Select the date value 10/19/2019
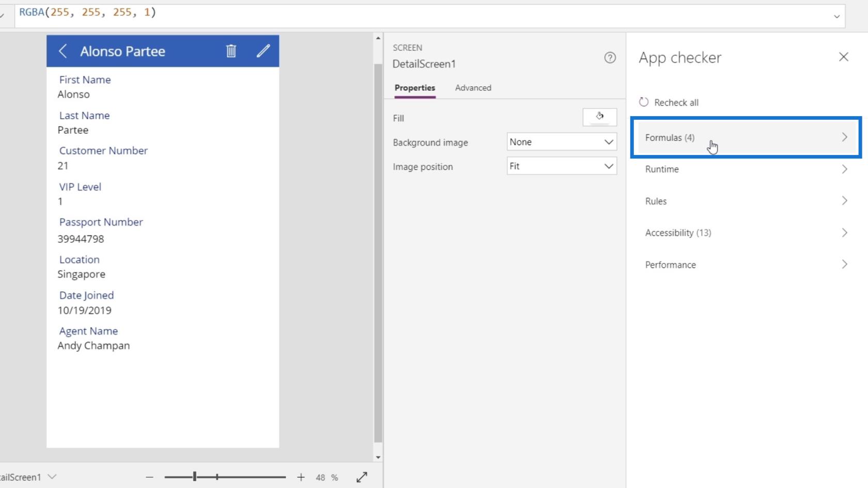 click(x=84, y=310)
